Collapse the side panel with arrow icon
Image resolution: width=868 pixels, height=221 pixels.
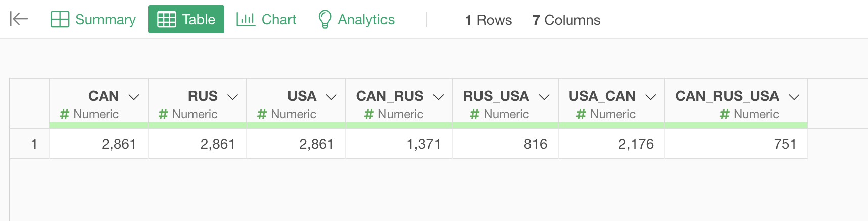[x=19, y=19]
